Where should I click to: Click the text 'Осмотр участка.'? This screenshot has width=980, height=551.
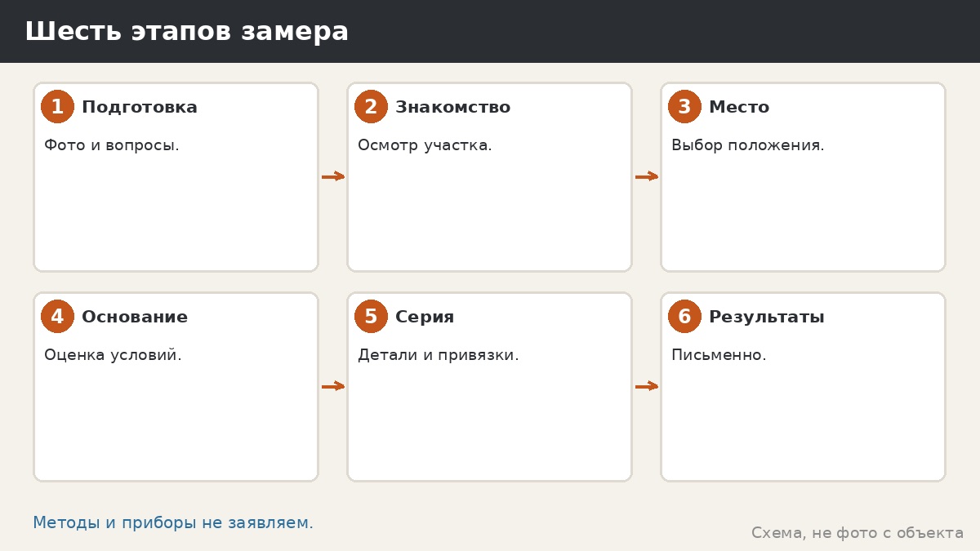(x=425, y=145)
